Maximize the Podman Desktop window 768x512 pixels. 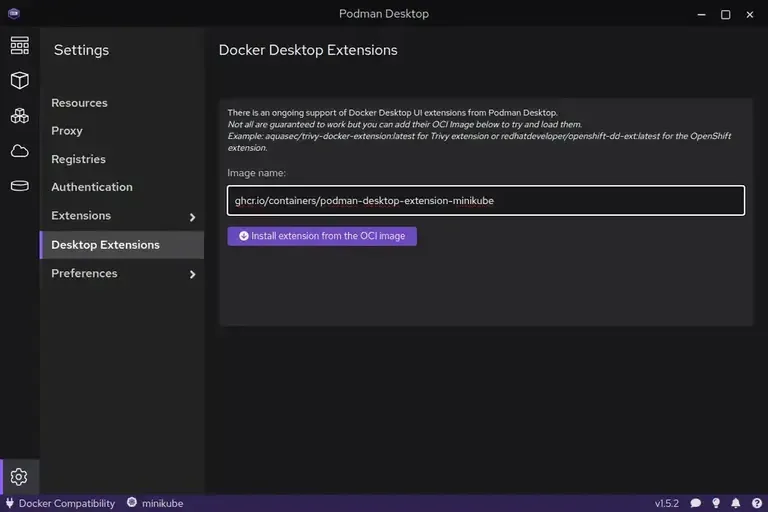click(x=725, y=15)
